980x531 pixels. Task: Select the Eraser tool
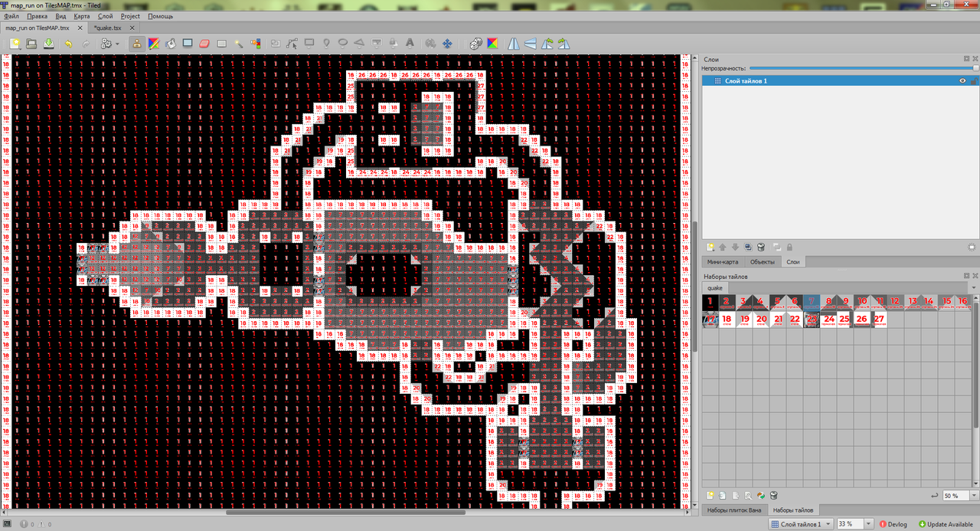click(204, 44)
